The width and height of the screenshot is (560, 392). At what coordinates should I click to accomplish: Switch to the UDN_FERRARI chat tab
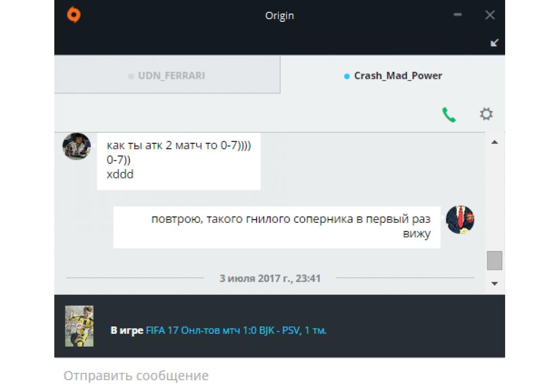pos(167,74)
